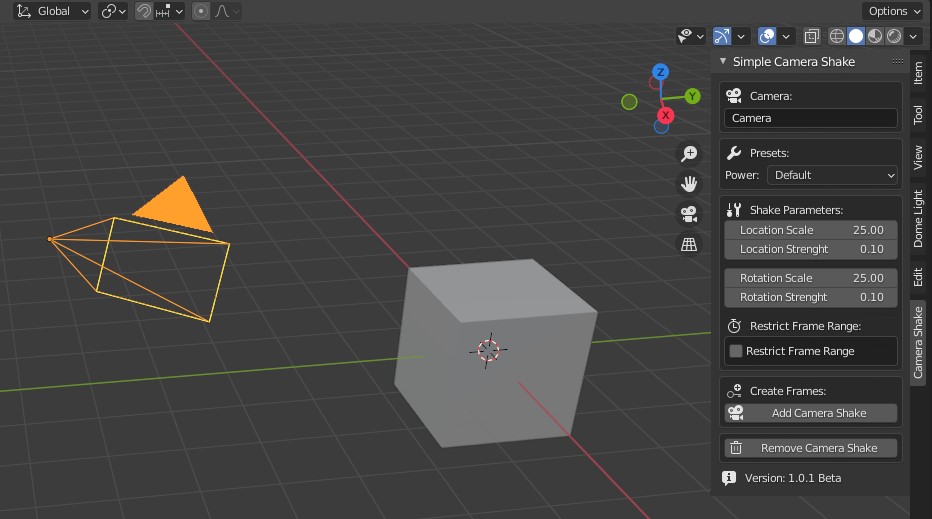Click the Rotation Strenght value field
The width and height of the screenshot is (932, 519).
pos(811,297)
